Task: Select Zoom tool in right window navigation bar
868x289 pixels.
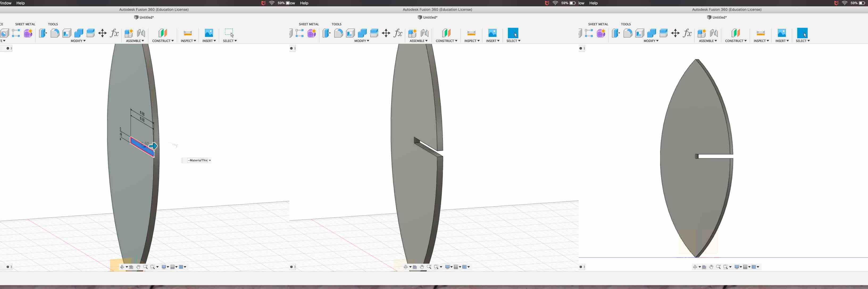Action: click(x=718, y=267)
